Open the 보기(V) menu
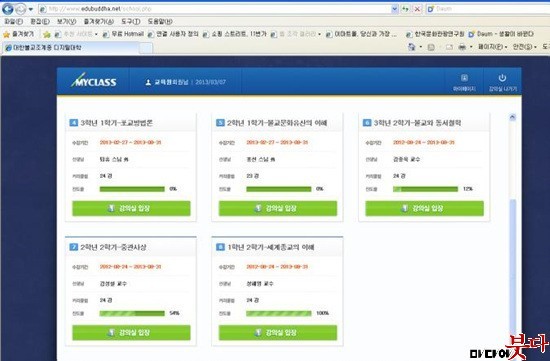This screenshot has height=361, width=550. click(66, 21)
